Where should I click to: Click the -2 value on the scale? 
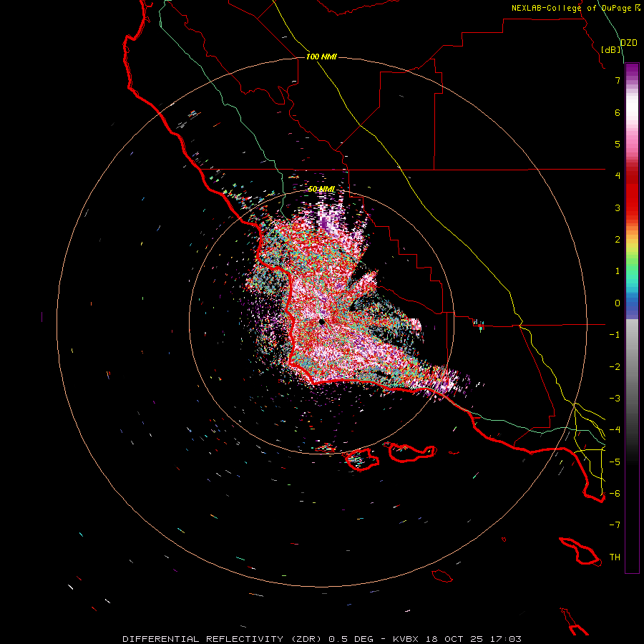pyautogui.click(x=615, y=367)
